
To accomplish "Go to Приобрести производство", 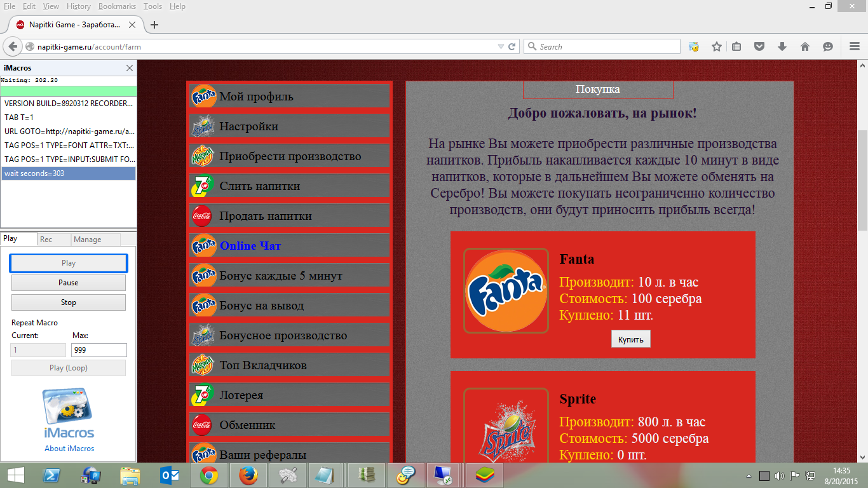I will point(290,156).
